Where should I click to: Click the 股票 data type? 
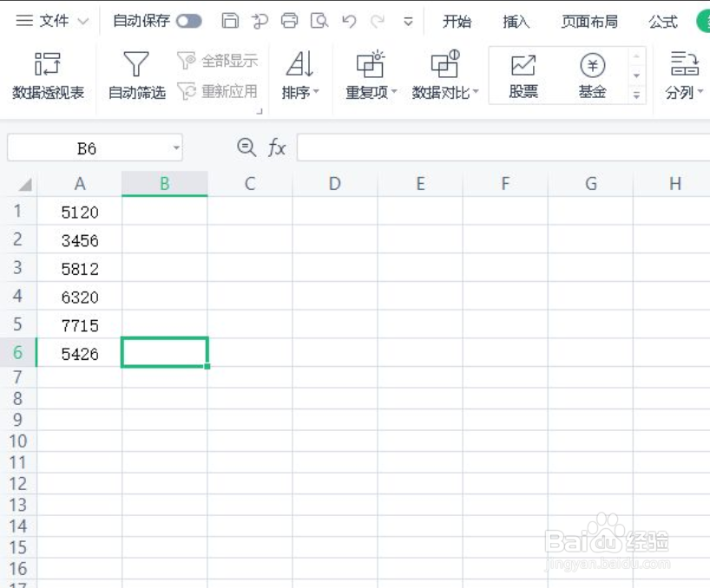[x=523, y=76]
